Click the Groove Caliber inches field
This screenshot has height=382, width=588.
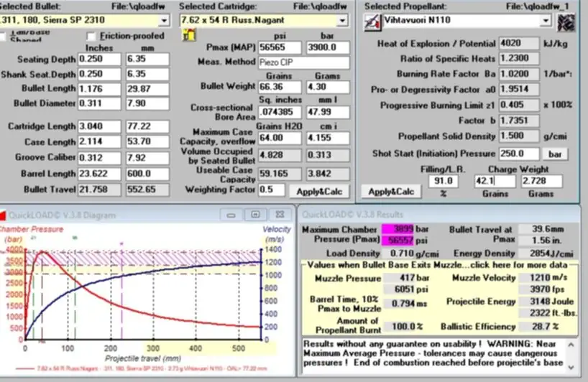click(99, 158)
